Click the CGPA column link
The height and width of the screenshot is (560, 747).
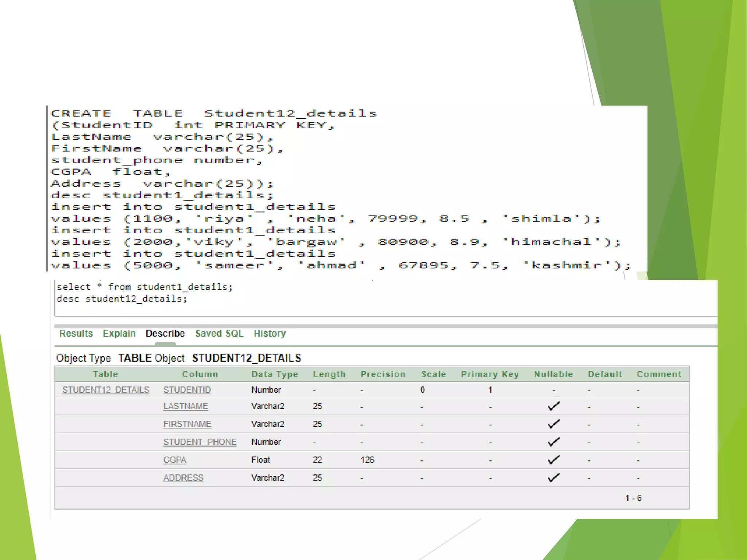(x=174, y=460)
